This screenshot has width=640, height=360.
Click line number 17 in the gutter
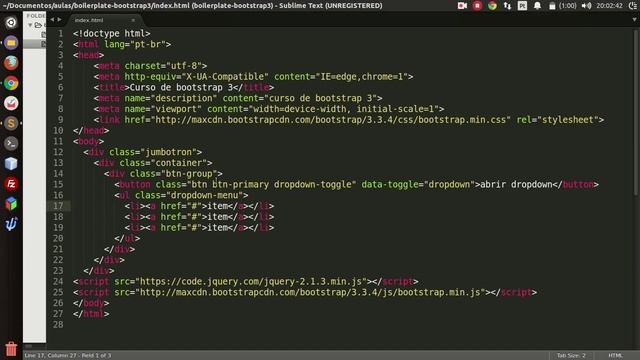58,206
